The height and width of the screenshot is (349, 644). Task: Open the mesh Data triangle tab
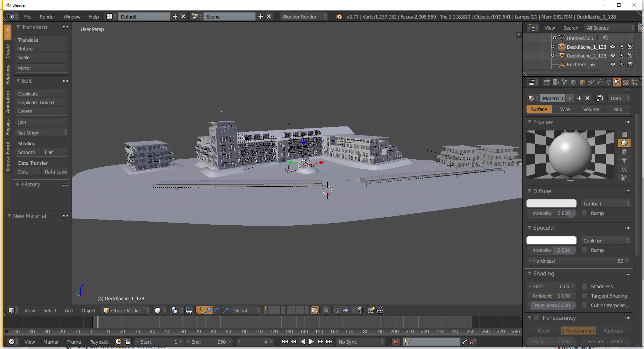click(x=608, y=82)
